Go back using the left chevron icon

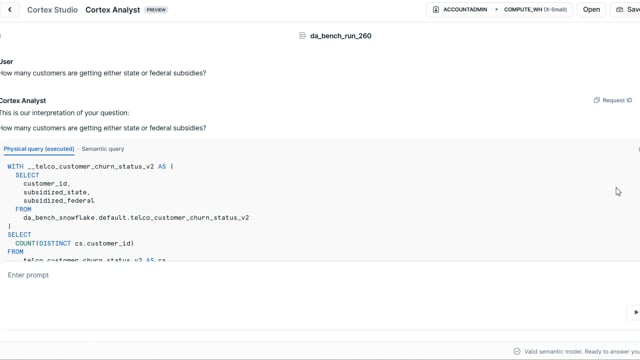click(10, 9)
